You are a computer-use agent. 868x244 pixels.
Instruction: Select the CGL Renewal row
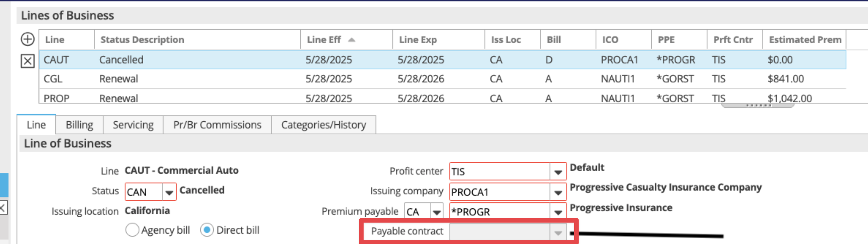pyautogui.click(x=442, y=79)
